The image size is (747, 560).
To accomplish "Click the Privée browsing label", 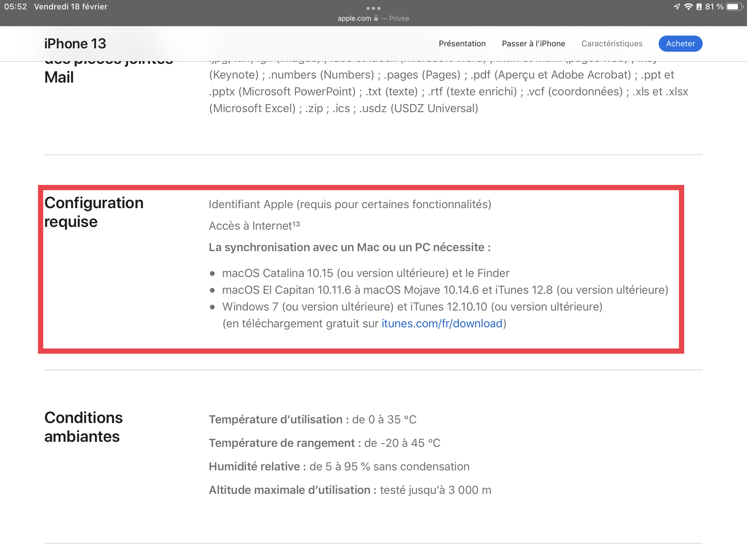I will [399, 18].
